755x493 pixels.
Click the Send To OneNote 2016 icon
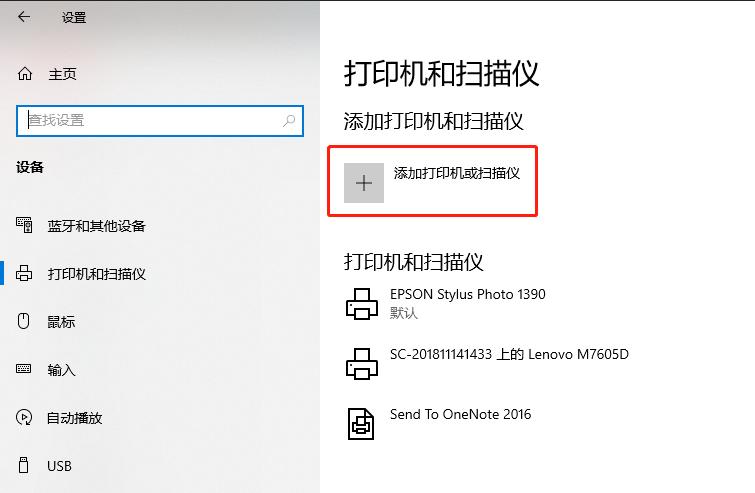tap(361, 424)
